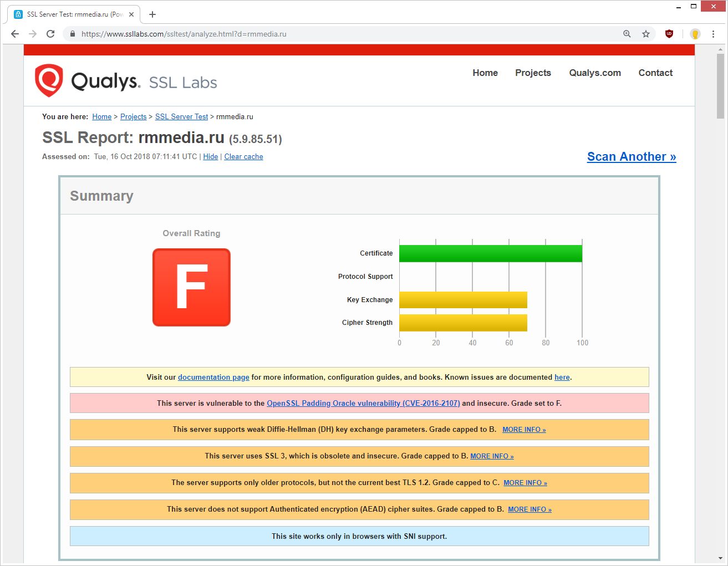Click the 'Cipher Strength' chart label
Screen dimensions: 728x566
(x=367, y=323)
